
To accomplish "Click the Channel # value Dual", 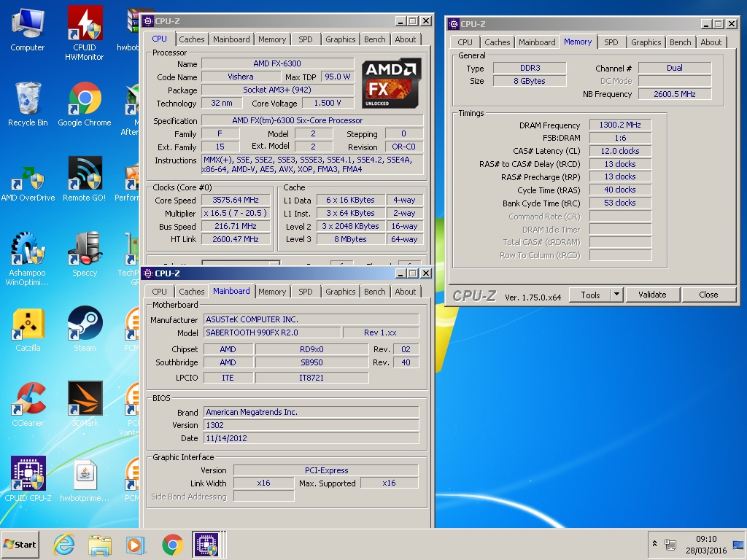I will click(674, 68).
